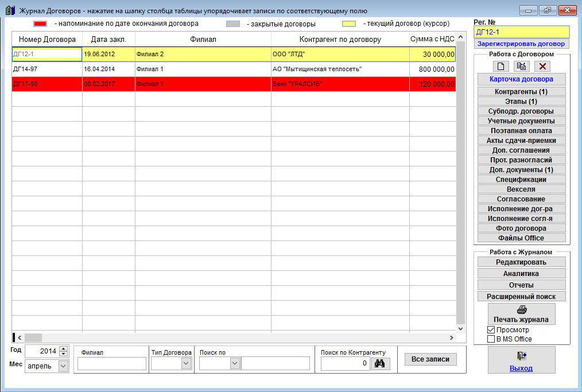This screenshot has width=582, height=392.
Task: Click horizontal scrollbar left arrow
Action: pos(20,338)
